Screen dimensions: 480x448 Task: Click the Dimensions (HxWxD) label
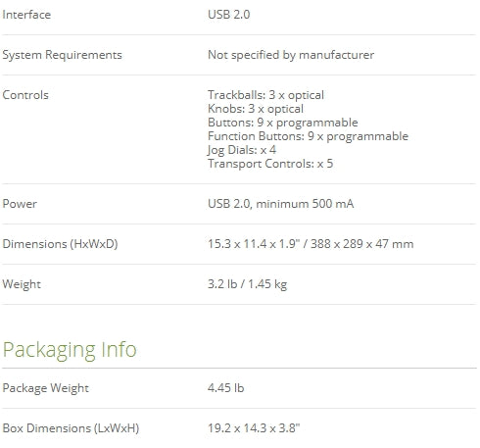(60, 244)
